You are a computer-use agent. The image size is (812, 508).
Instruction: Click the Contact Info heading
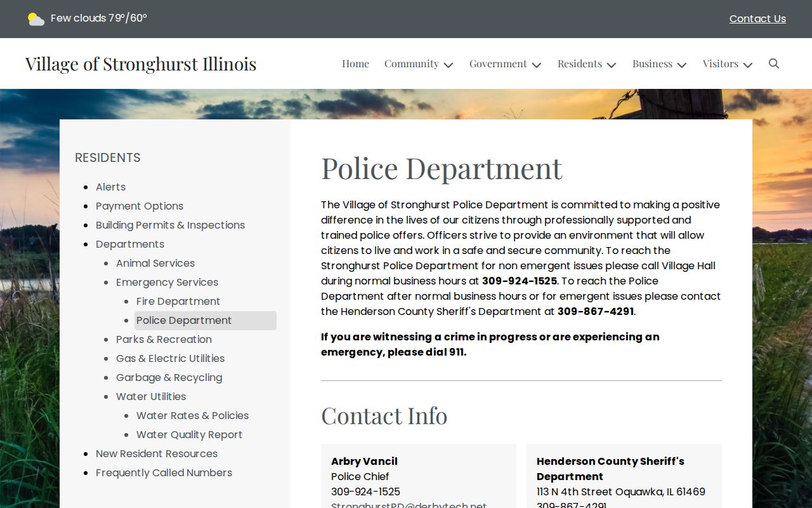click(x=384, y=416)
